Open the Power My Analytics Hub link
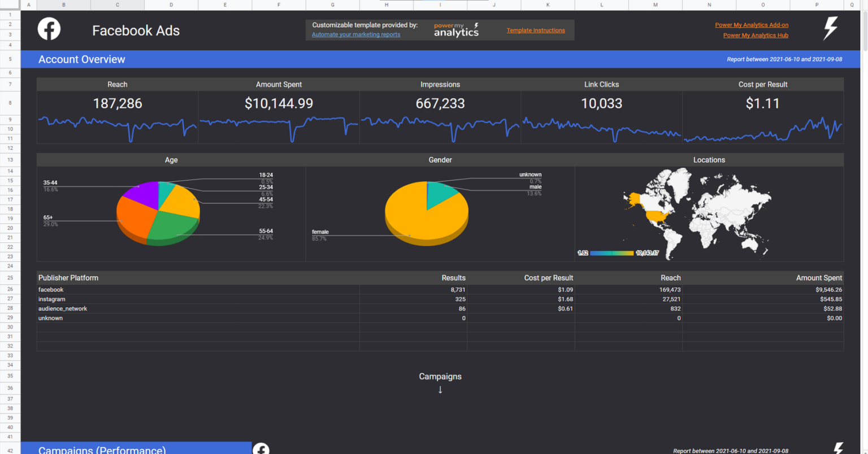Screen dimensions: 868x454 click(756, 35)
